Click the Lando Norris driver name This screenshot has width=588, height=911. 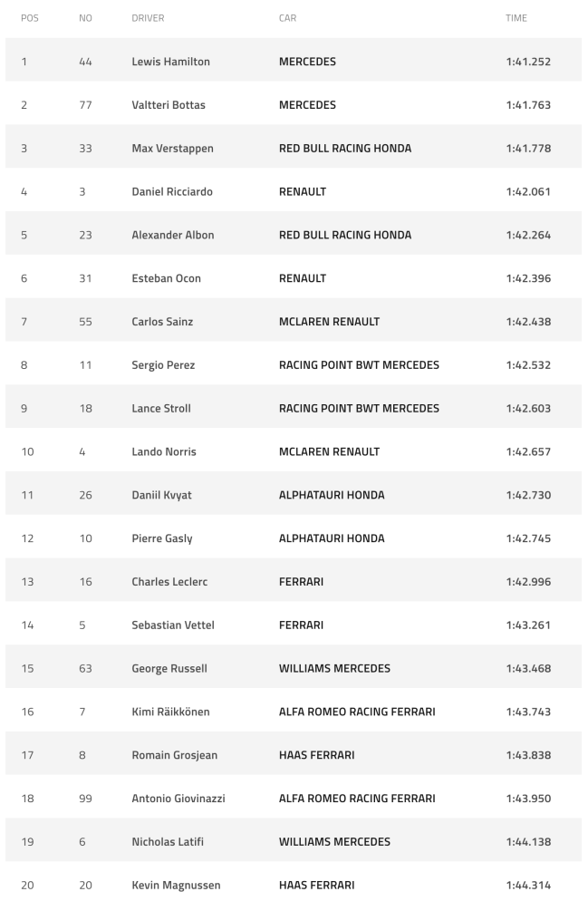click(164, 451)
